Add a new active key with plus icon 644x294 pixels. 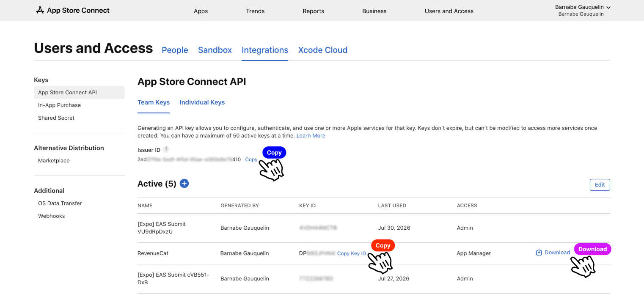[x=184, y=183]
